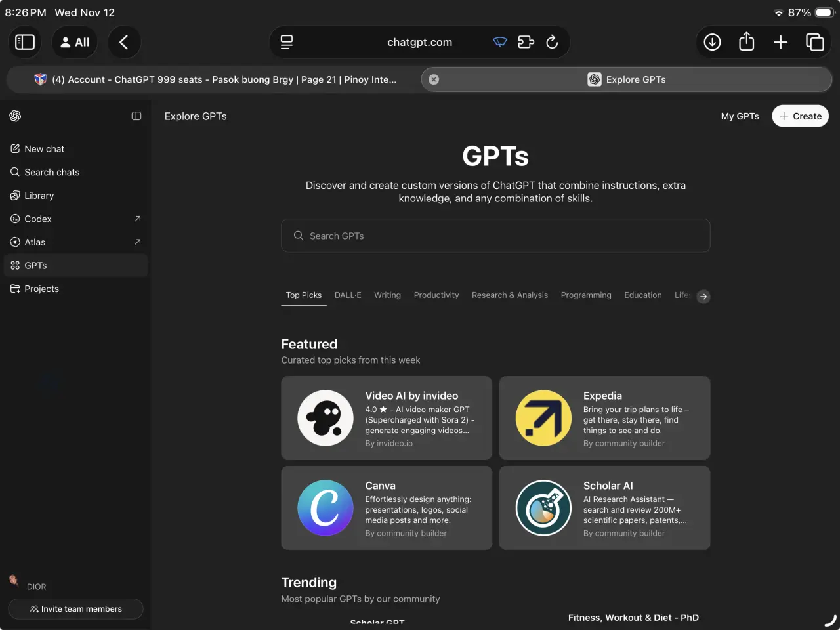Viewport: 840px width, 630px height.
Task: Click the invideo GPT logo
Action: point(325,418)
